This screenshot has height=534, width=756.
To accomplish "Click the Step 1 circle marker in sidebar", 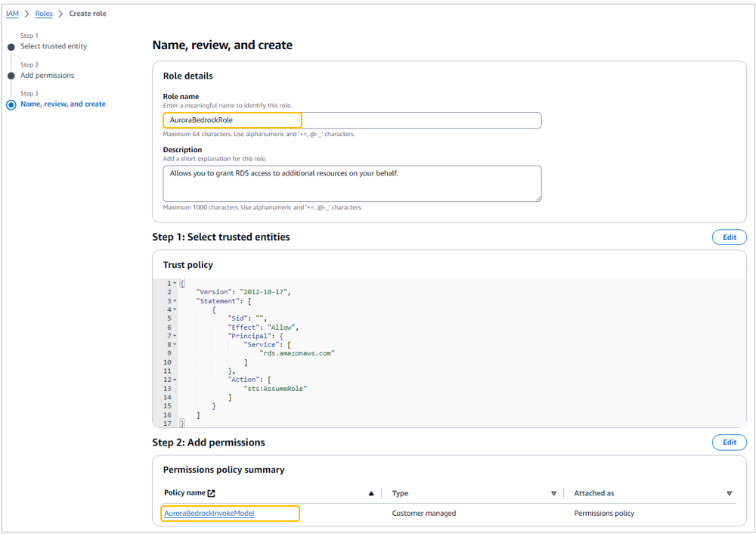I will pos(11,47).
